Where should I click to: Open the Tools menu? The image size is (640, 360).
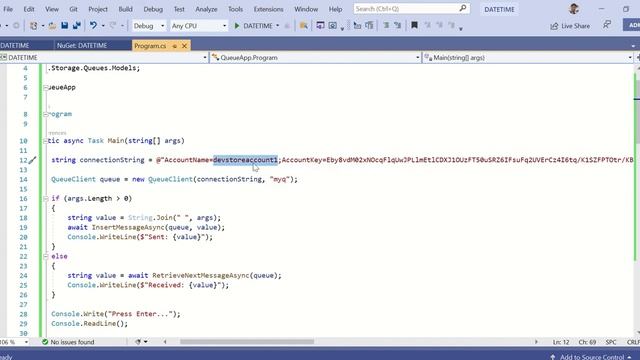click(x=235, y=9)
